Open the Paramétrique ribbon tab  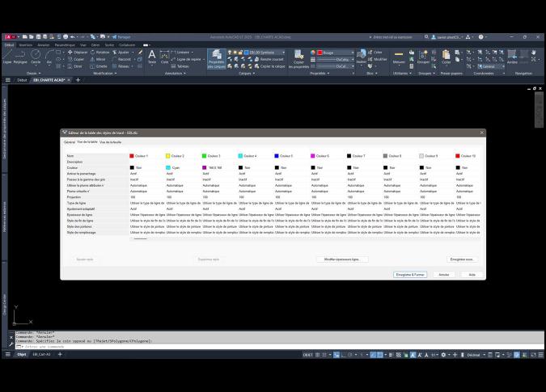65,45
